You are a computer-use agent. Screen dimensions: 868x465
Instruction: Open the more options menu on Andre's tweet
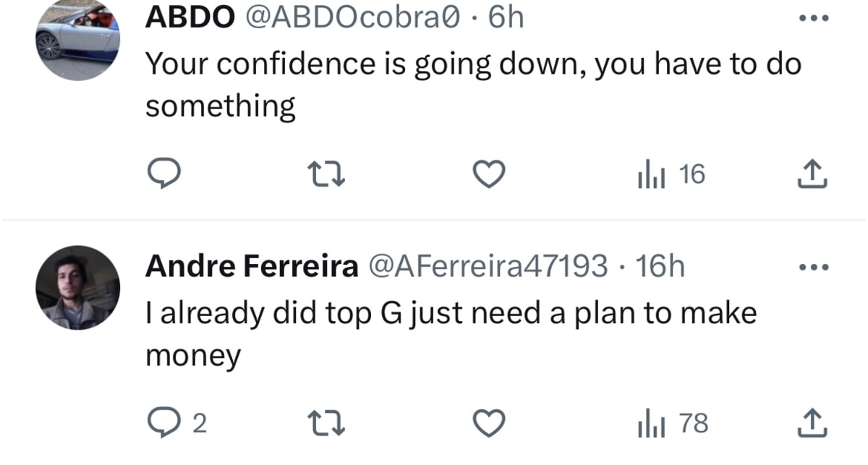tap(814, 266)
